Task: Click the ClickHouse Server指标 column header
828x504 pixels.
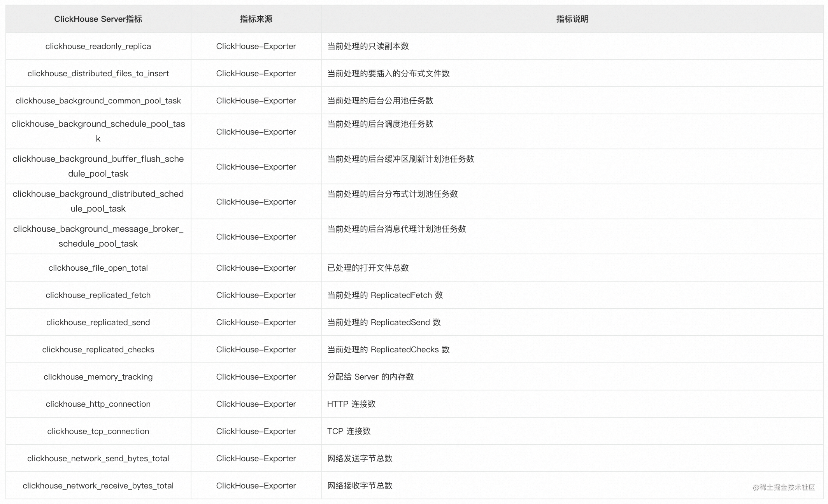Action: coord(98,19)
